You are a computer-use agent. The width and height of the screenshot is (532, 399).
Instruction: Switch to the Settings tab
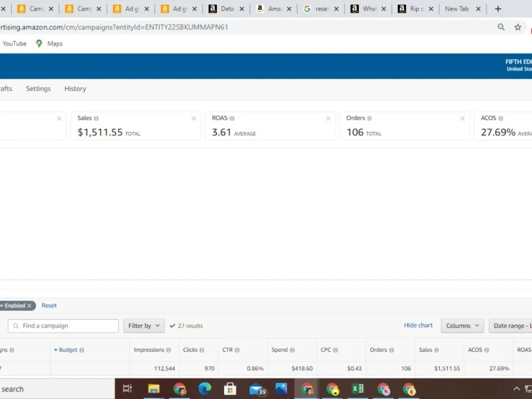point(38,88)
